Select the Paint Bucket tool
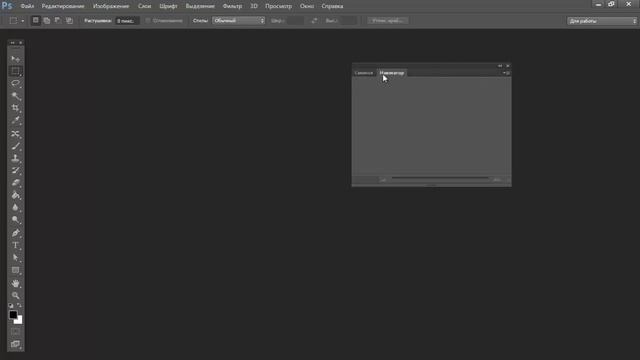The height and width of the screenshot is (360, 640). (x=16, y=196)
